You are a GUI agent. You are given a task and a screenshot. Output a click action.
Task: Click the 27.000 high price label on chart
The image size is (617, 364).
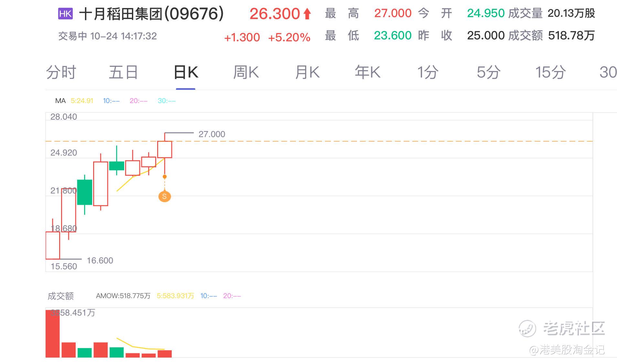click(x=212, y=134)
